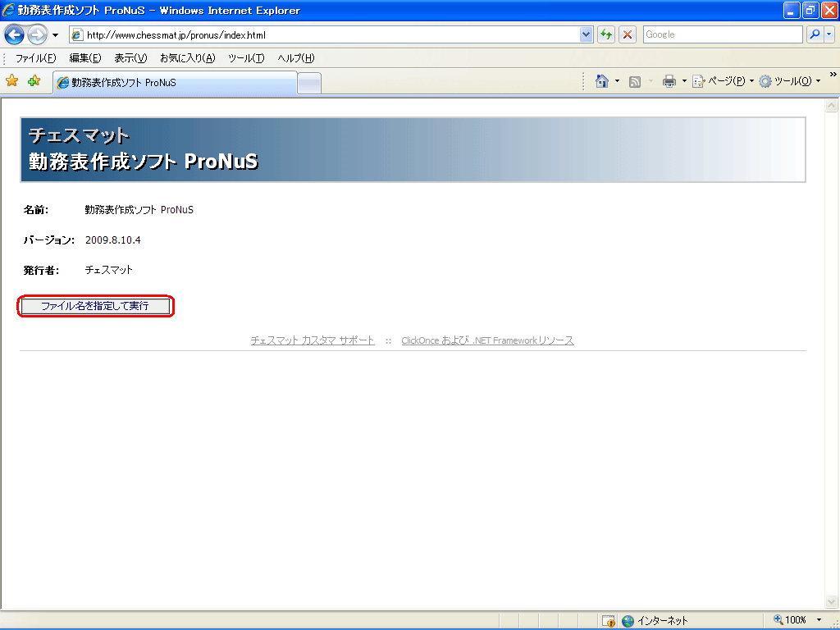Click the privacy report status icon
This screenshot has height=630, width=840.
click(608, 620)
